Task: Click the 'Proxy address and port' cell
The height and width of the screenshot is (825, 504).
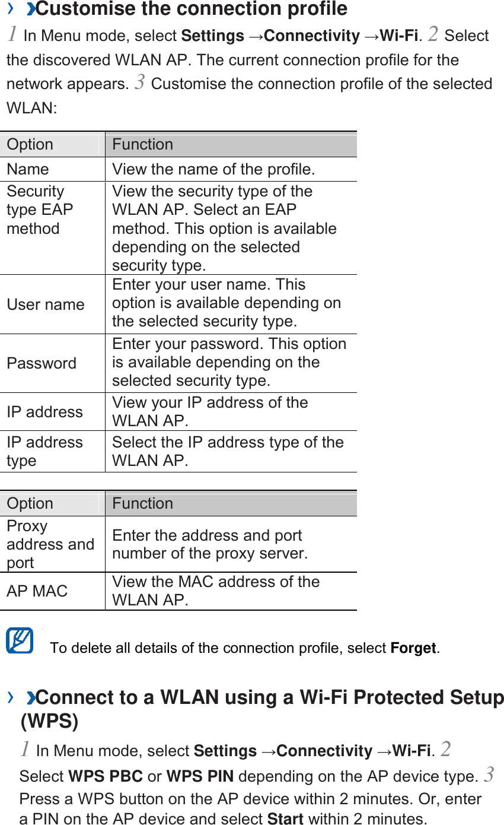Action: click(50, 544)
